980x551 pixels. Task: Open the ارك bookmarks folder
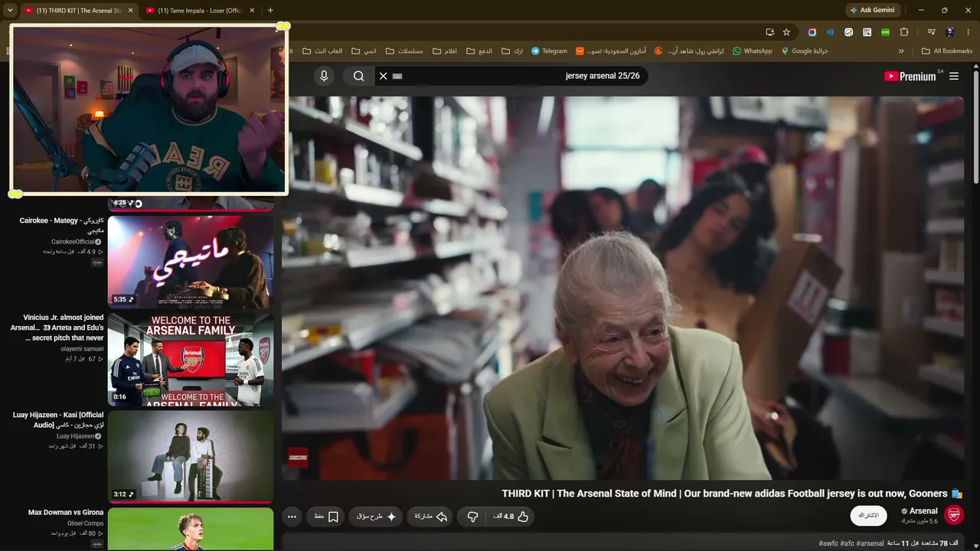click(x=512, y=51)
